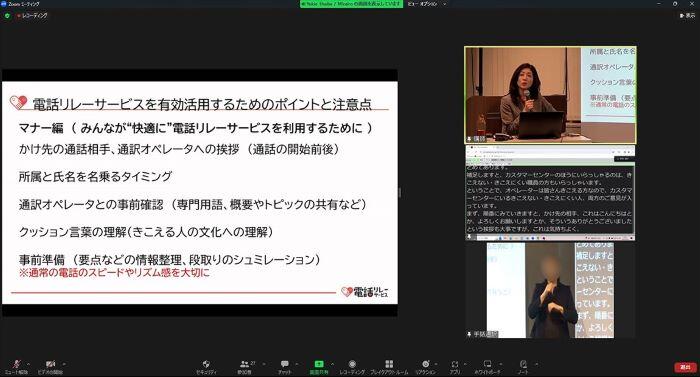700x377 pixels.
Task: Click the slide heading starting 'マナー編'
Action: (x=196, y=128)
